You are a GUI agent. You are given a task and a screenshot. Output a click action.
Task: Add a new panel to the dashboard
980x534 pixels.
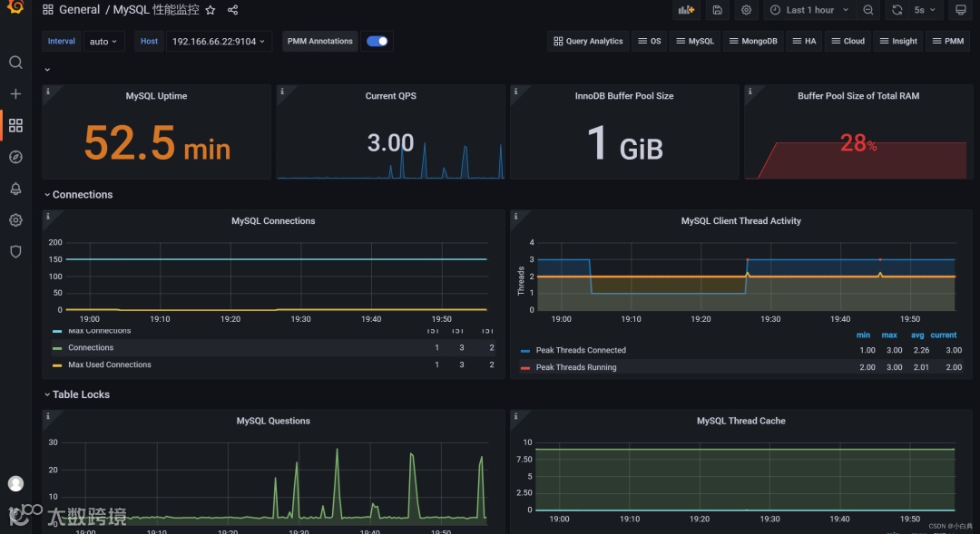[x=686, y=10]
